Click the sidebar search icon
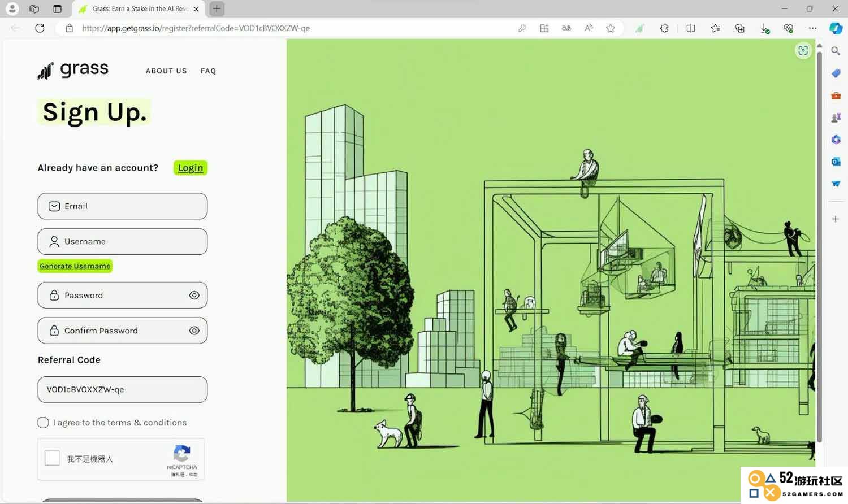Image resolution: width=848 pixels, height=504 pixels. 836,51
